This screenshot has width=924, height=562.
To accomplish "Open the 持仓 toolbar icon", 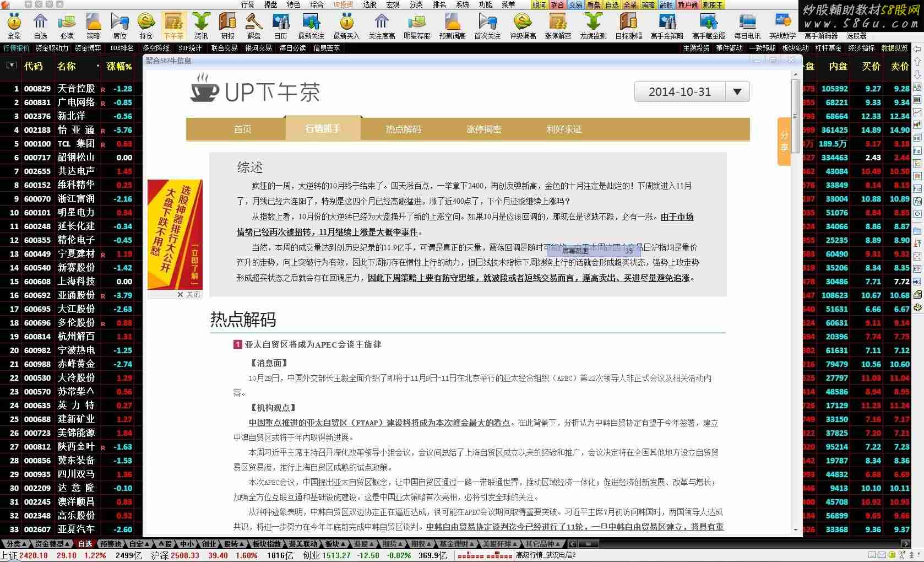I will coord(146,26).
